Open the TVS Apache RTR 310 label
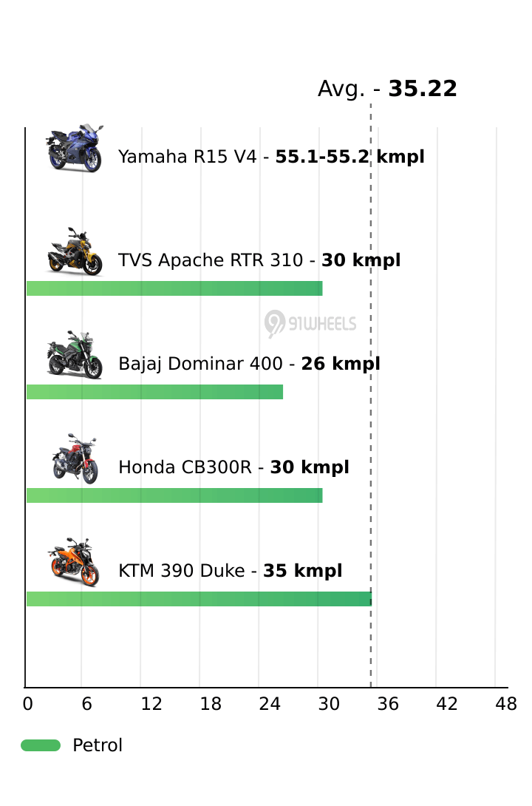This screenshot has width=532, height=806. 259,260
